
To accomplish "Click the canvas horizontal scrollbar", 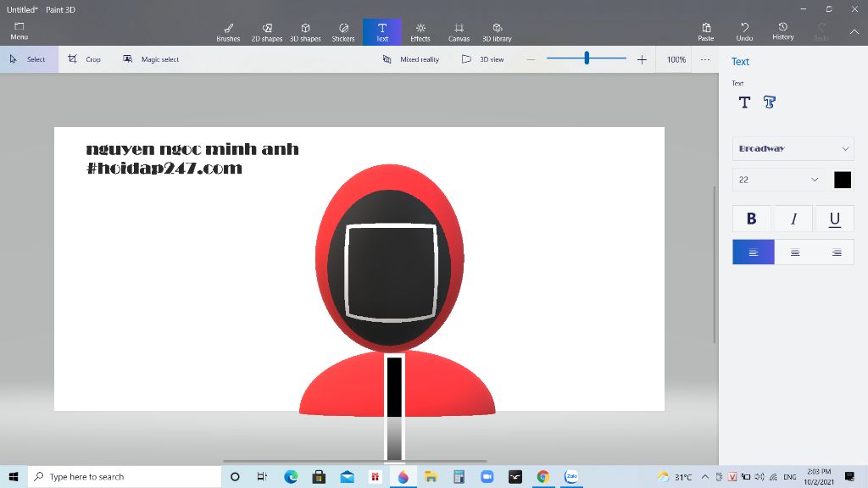I will pyautogui.click(x=355, y=461).
